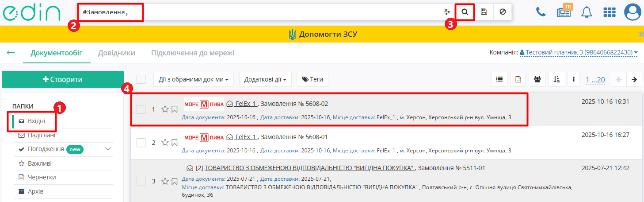Tick the select-all documents checkbox
This screenshot has height=202, width=644.
141,79
